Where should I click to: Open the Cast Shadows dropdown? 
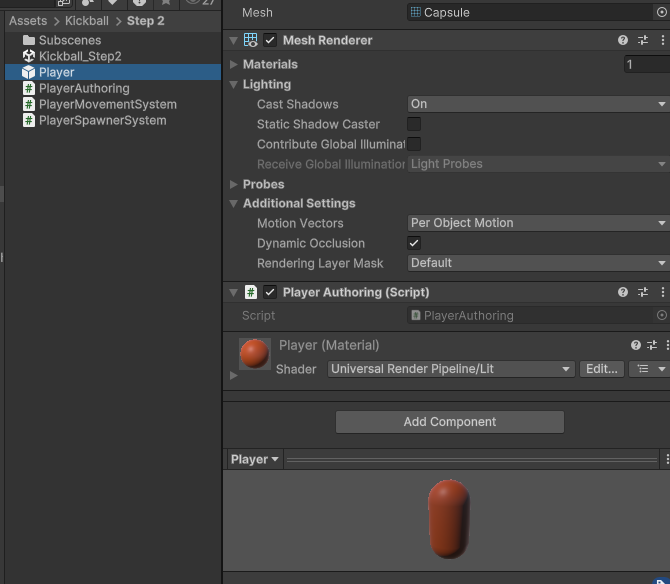tap(538, 104)
